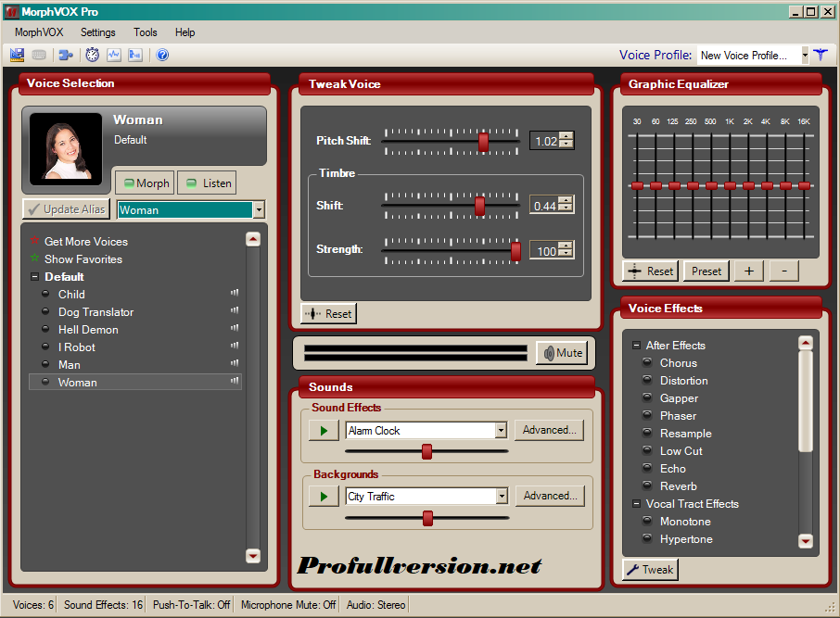
Task: Open the Settings menu
Action: tap(97, 32)
